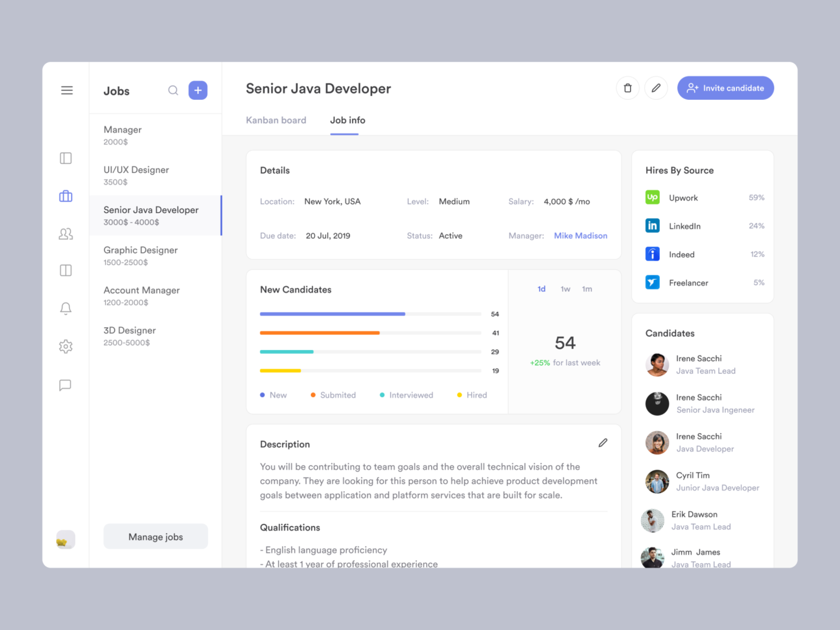Select the Job info tab
Screen dimensions: 840x630
point(347,120)
